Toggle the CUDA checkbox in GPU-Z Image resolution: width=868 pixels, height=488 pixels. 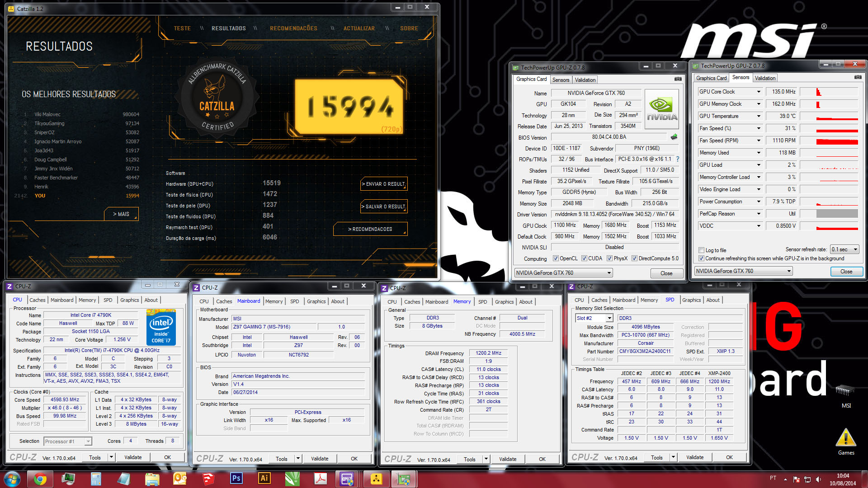pos(584,258)
